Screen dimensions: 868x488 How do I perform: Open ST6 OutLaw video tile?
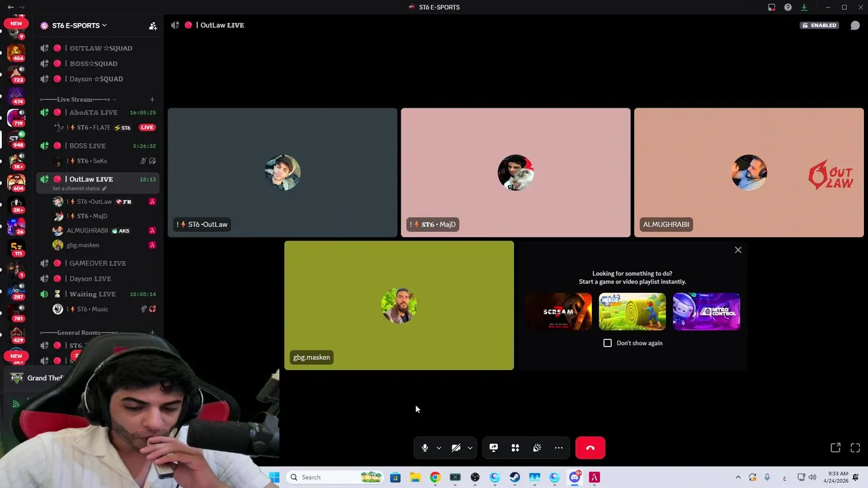[282, 173]
